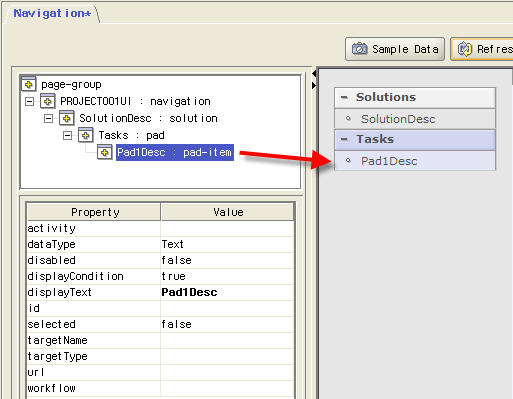Click the targetType value cell
The width and height of the screenshot is (513, 399).
(x=228, y=356)
